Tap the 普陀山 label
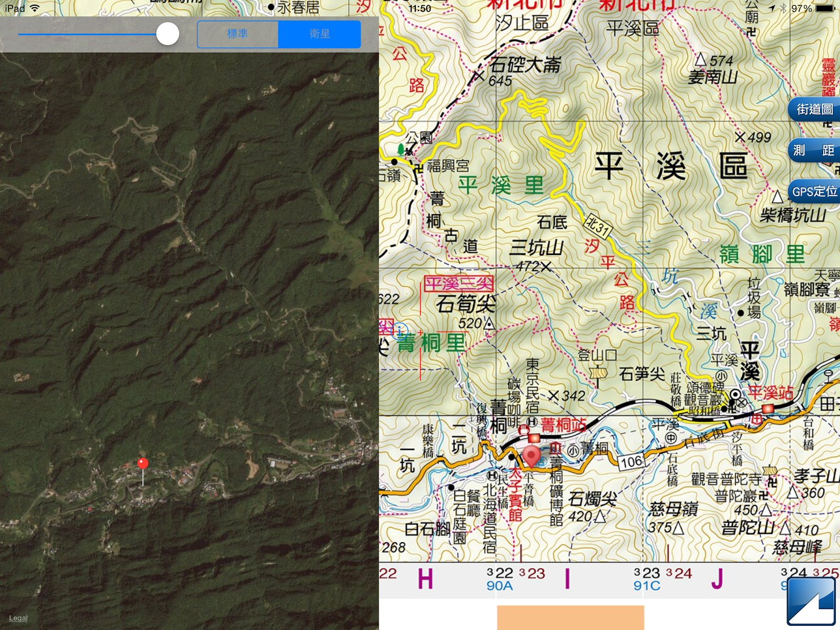Screen dimensions: 840x630 point(748,527)
